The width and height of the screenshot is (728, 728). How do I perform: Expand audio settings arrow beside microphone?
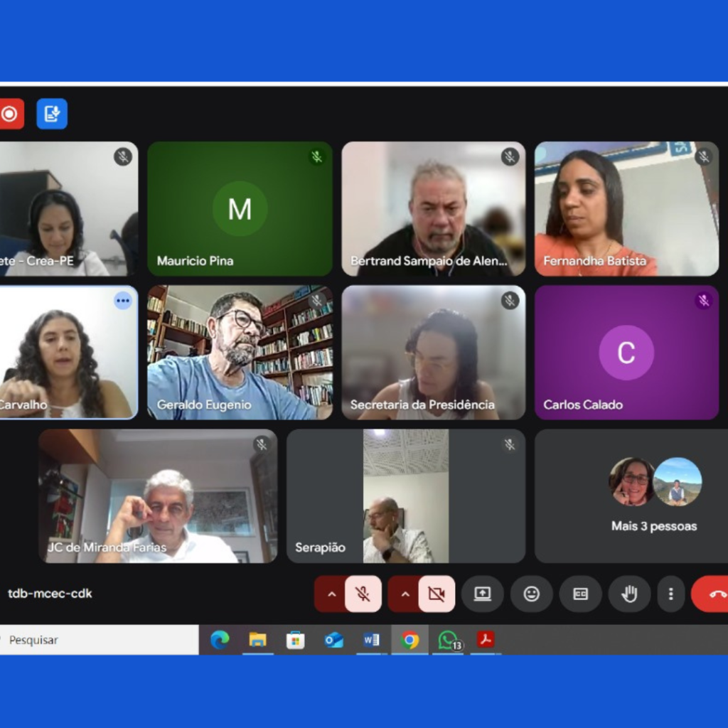click(x=331, y=594)
